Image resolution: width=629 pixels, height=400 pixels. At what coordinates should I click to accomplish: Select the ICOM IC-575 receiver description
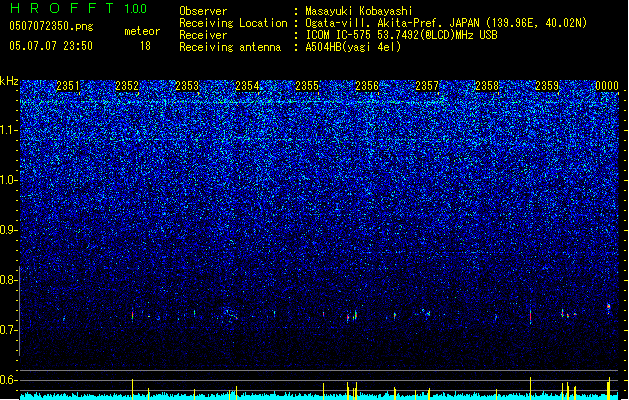[402, 35]
